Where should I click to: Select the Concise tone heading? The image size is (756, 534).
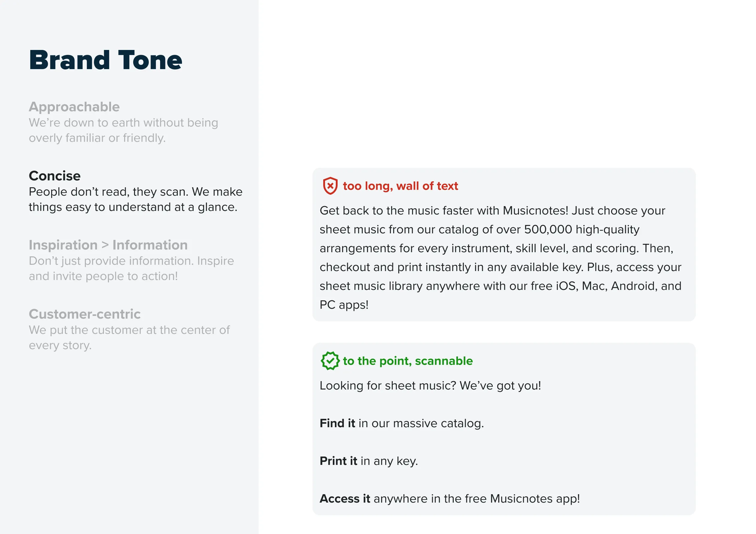[55, 176]
